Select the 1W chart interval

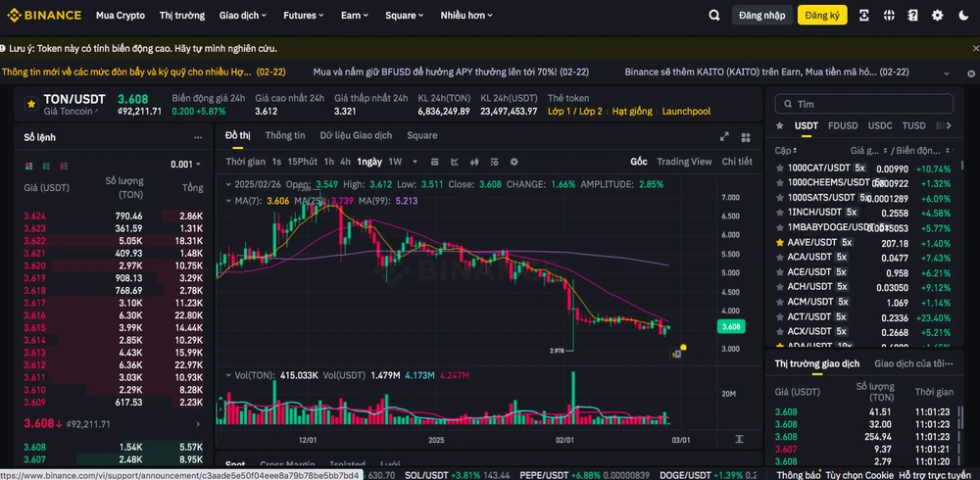tap(395, 162)
